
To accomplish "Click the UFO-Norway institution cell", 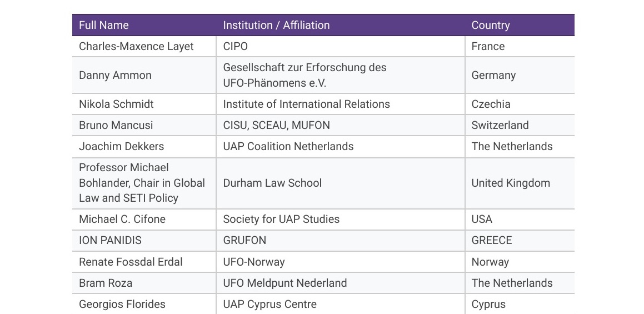I will point(253,262).
